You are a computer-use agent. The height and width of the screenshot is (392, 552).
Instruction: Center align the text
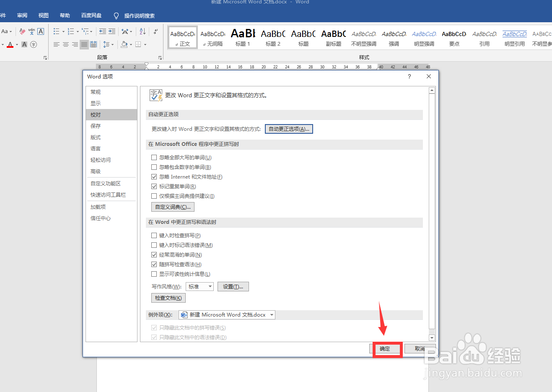click(66, 44)
